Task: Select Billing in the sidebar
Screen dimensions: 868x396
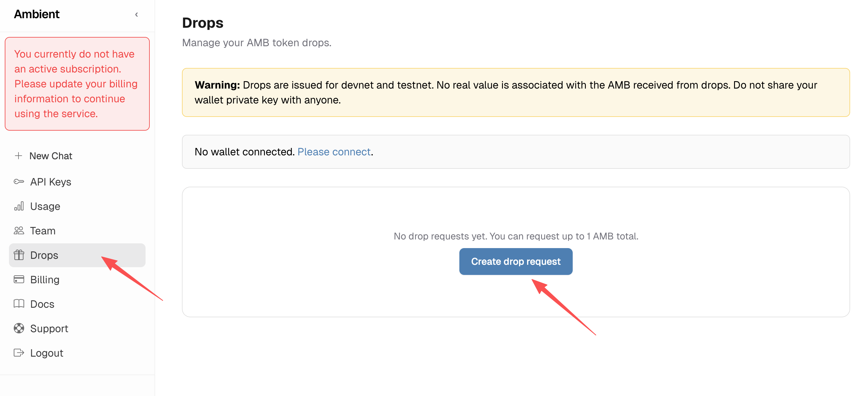Action: 45,280
